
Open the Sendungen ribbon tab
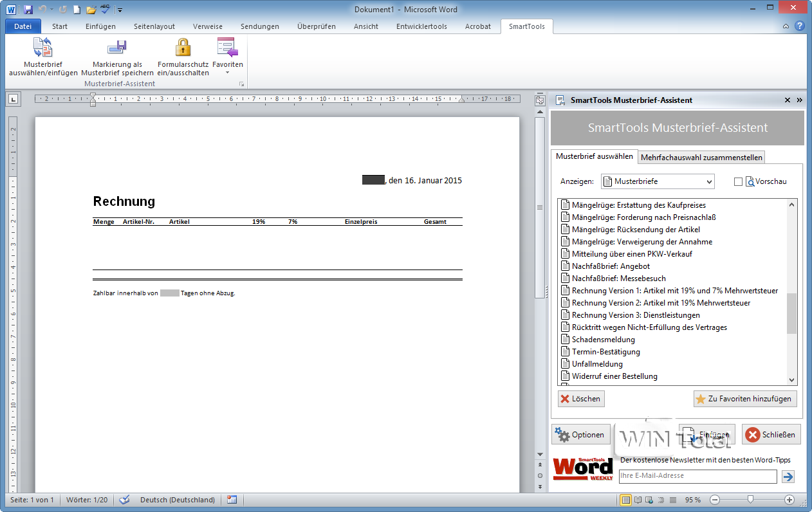tap(260, 26)
